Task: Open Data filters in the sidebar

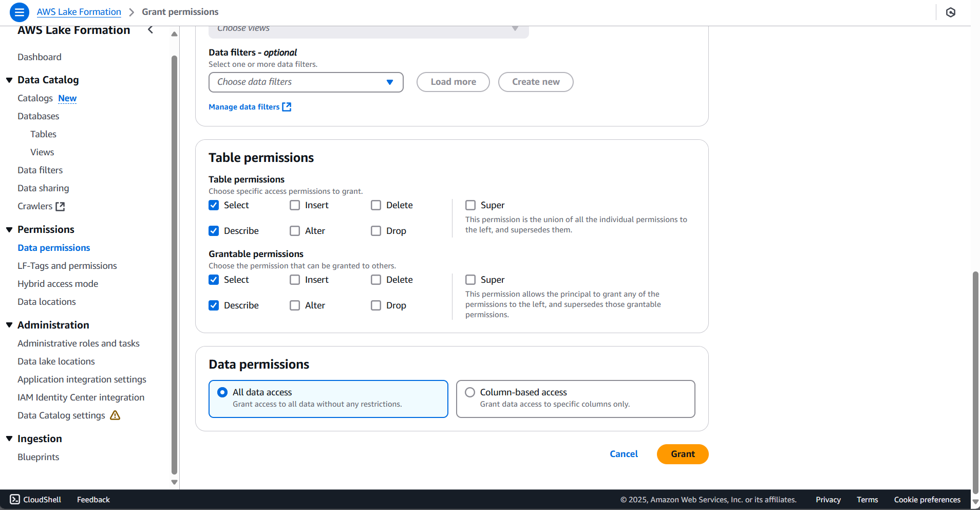Action: (40, 170)
